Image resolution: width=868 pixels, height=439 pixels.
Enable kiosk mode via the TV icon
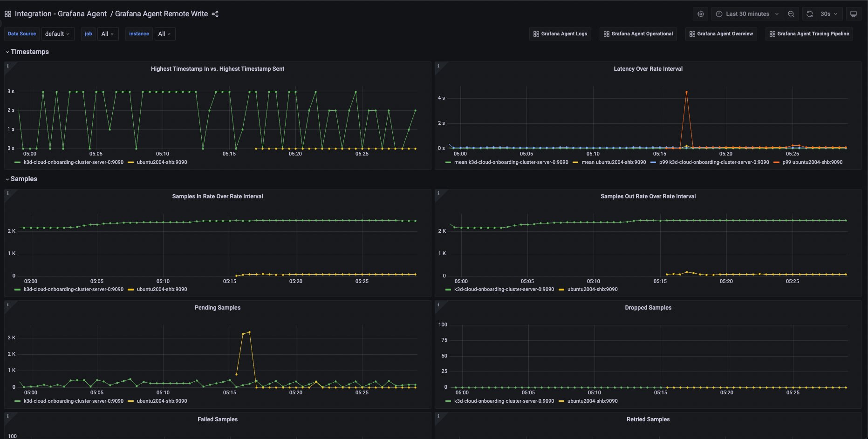click(x=854, y=14)
